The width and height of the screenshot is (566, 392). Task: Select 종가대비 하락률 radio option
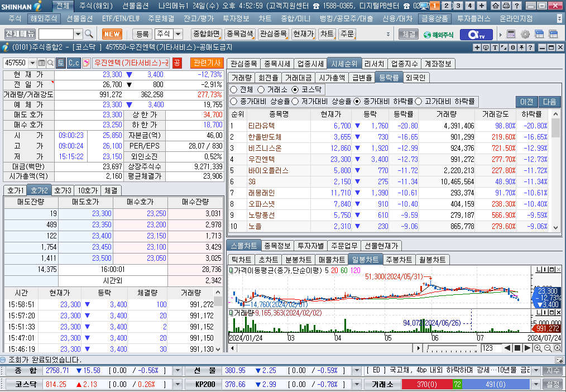pos(357,102)
